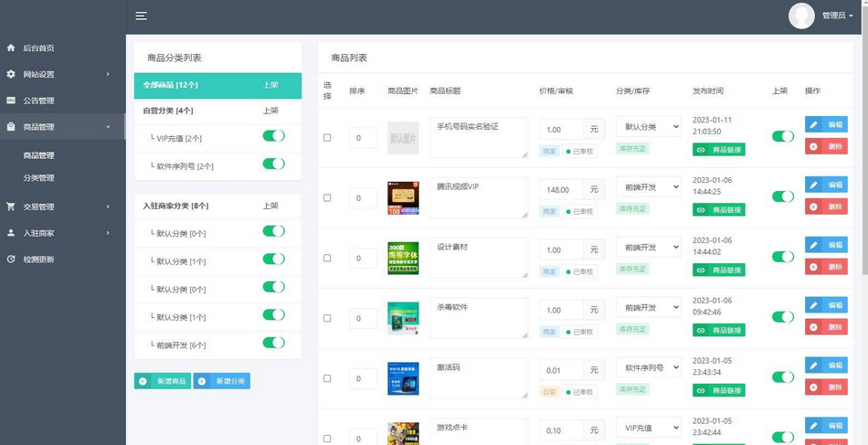Click link icon in 腾讯视频VIP row

(701, 210)
